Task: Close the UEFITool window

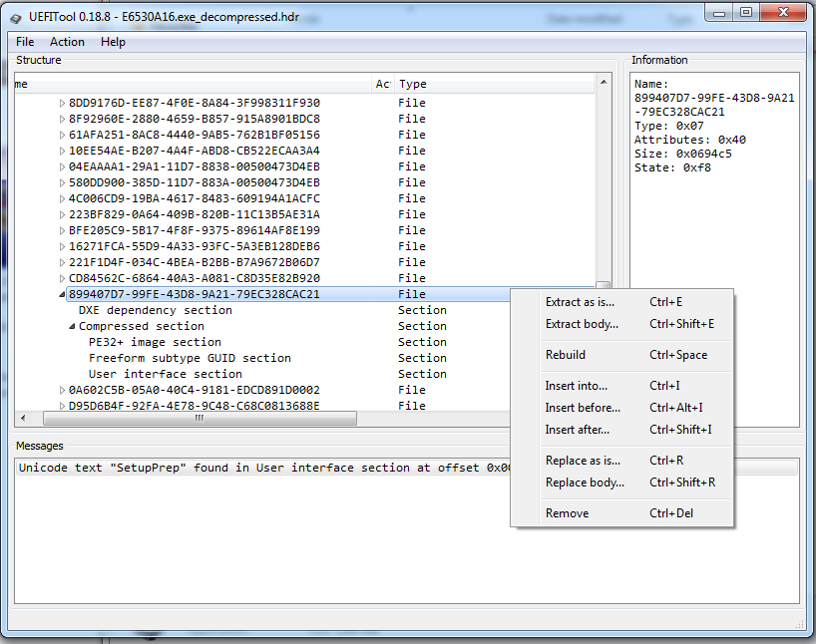Action: tap(783, 13)
